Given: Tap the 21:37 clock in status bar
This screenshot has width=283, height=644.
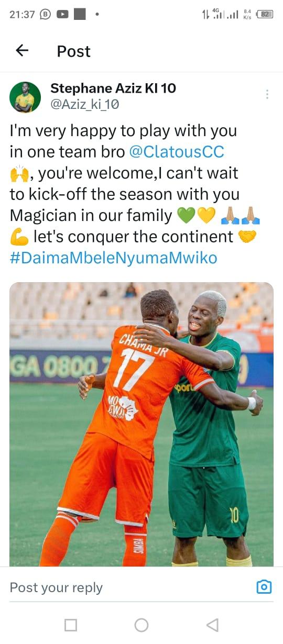Looking at the screenshot, I should pyautogui.click(x=23, y=15).
